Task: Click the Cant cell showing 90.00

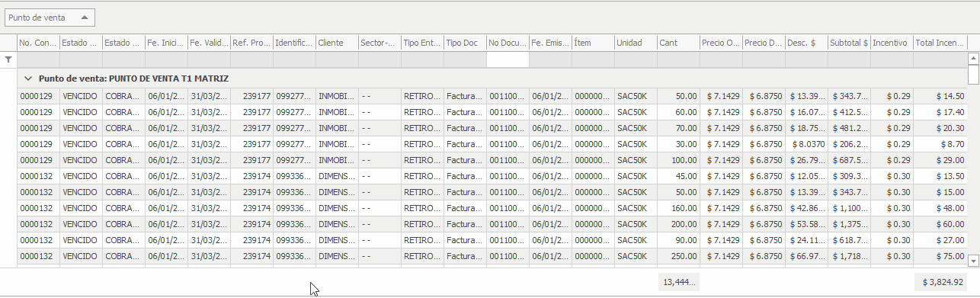Action: (x=678, y=240)
